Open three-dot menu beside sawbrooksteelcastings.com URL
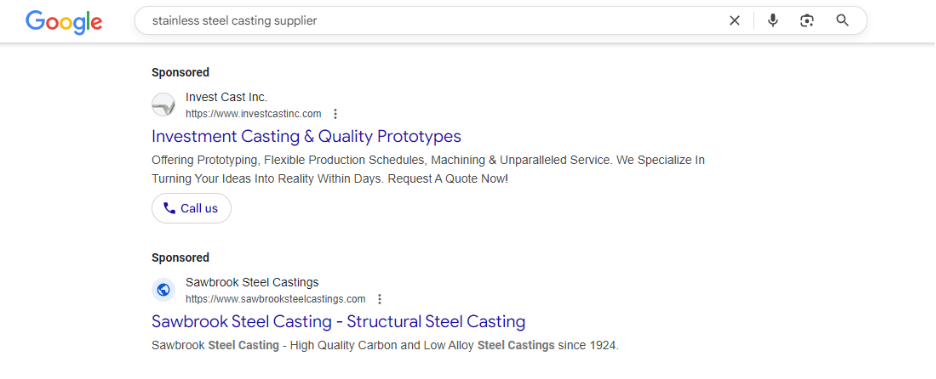Screen dimensions: 936x379 (379, 299)
